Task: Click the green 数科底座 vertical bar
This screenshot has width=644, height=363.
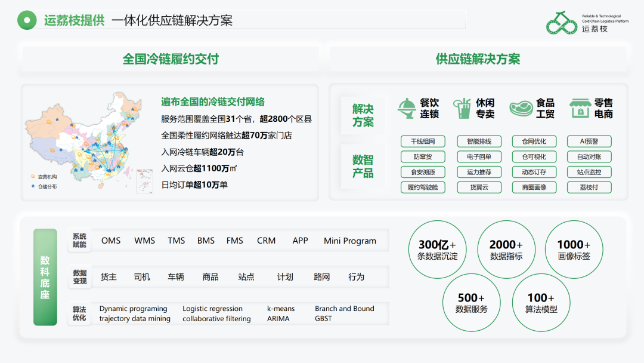Action: [x=45, y=277]
